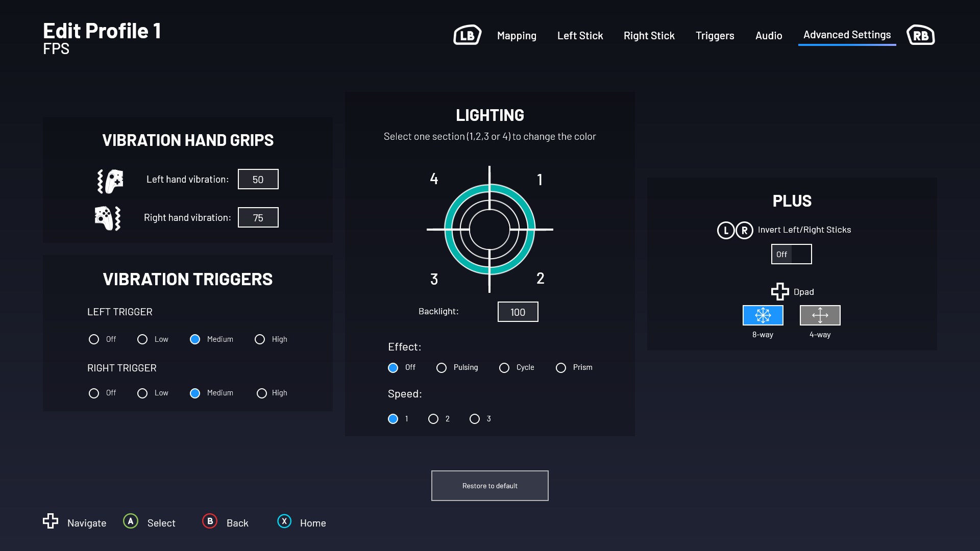Set left trigger vibration to High

260,339
